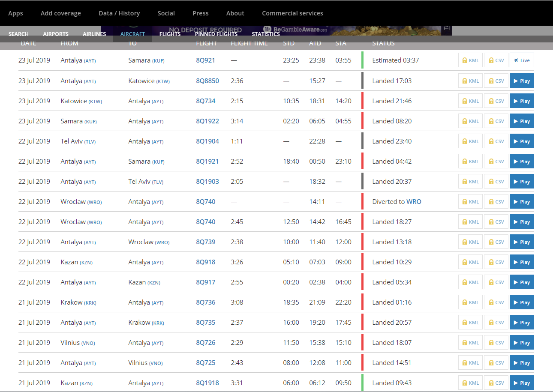Open the Press menu
Viewport: 553px width, 392px height.
tap(201, 13)
